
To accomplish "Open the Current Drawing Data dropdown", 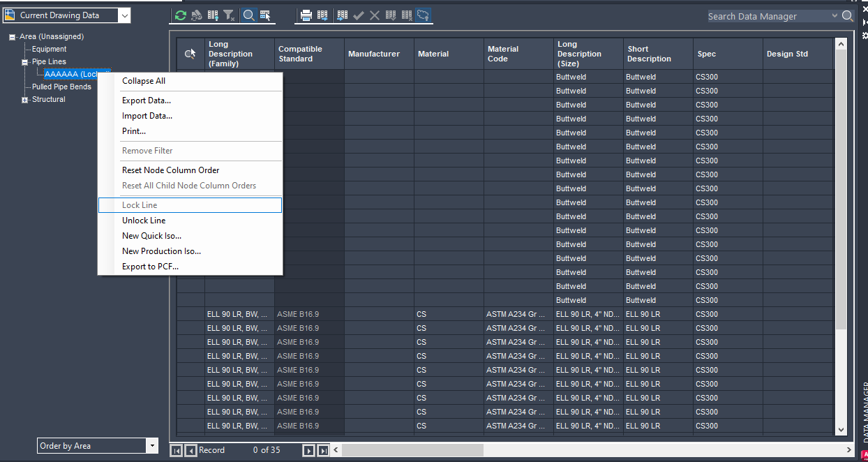I will [x=124, y=14].
